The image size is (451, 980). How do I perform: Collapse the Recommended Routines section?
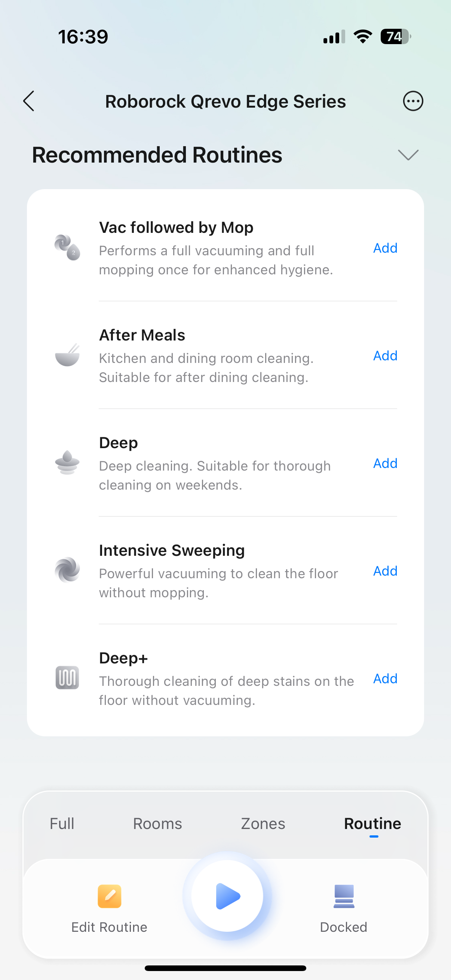408,155
